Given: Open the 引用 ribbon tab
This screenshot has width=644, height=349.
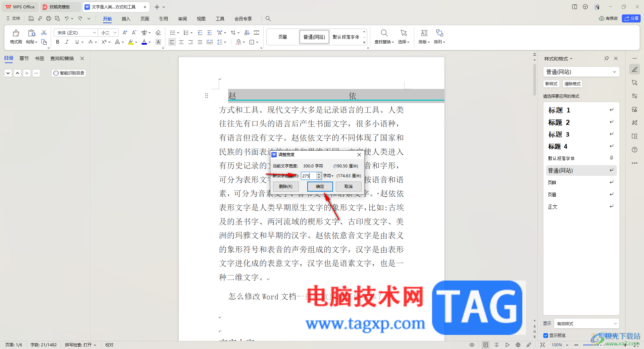Looking at the screenshot, I should pos(163,19).
